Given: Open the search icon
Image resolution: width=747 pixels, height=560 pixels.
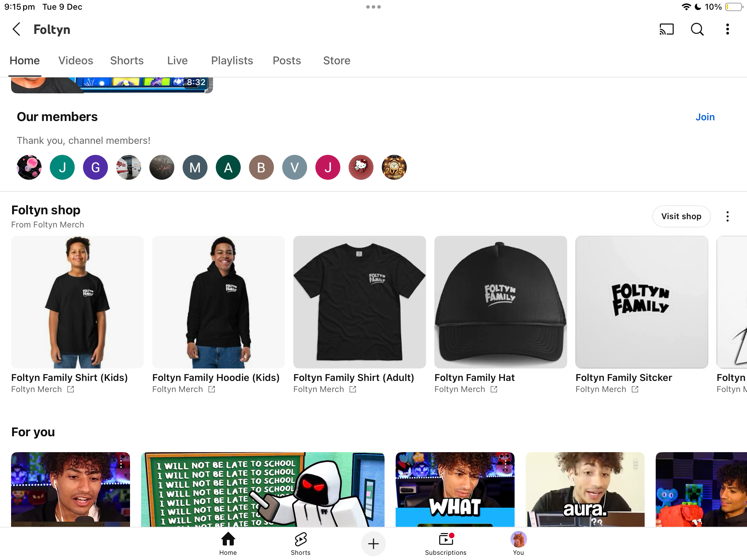Looking at the screenshot, I should tap(697, 29).
